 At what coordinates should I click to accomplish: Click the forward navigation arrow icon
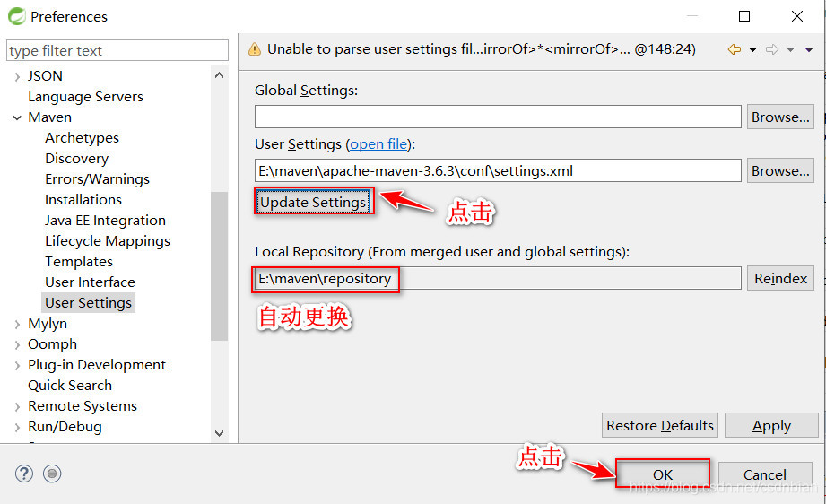point(772,49)
